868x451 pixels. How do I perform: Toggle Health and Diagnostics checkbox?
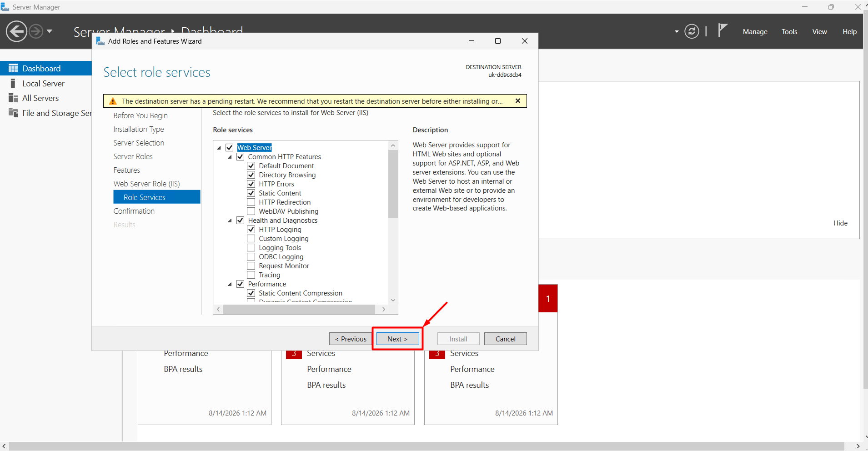(241, 220)
